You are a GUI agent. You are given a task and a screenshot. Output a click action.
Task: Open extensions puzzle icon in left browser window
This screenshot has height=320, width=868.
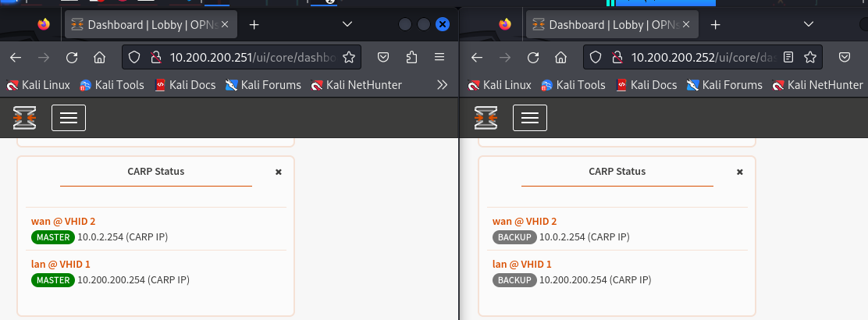411,57
